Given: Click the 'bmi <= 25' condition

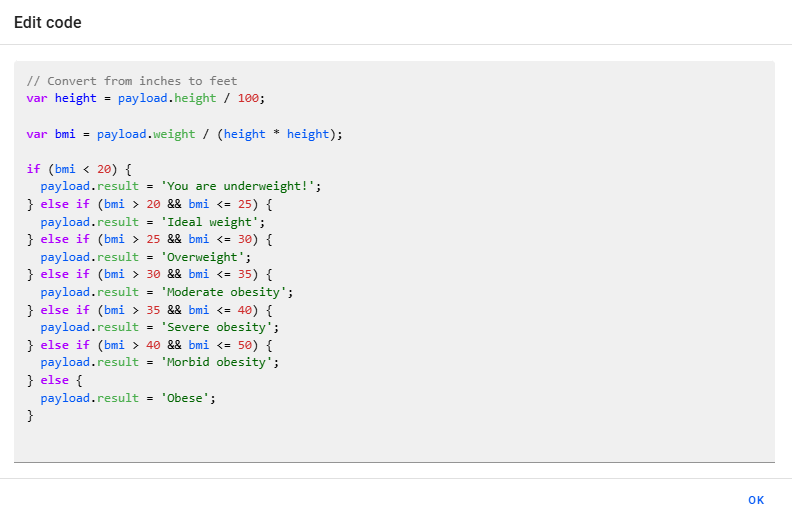Looking at the screenshot, I should (220, 204).
